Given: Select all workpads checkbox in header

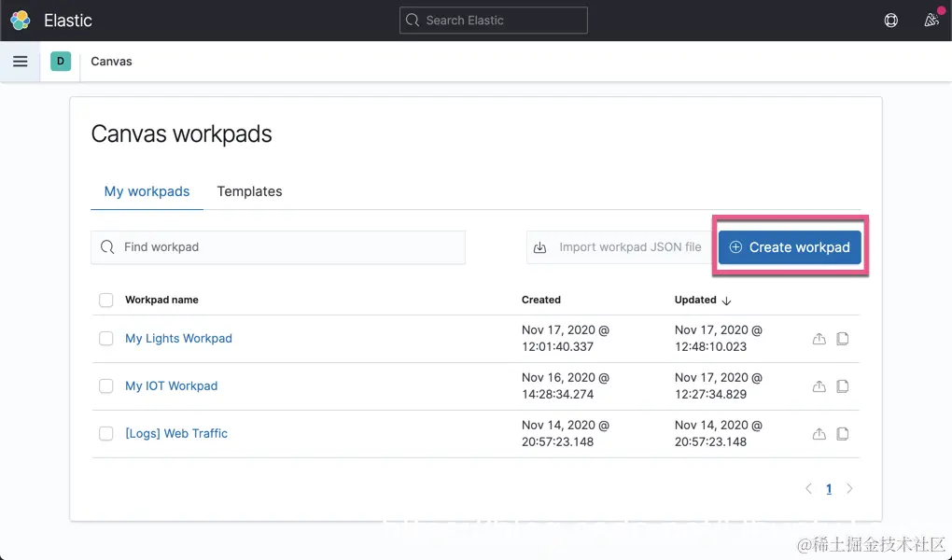Looking at the screenshot, I should [106, 300].
